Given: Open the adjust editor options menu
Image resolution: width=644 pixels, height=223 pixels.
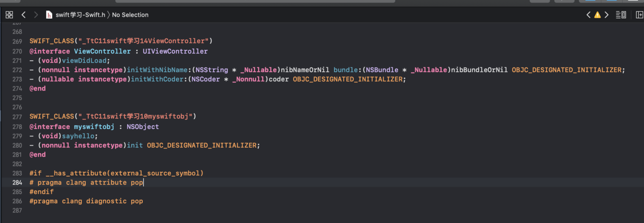Looking at the screenshot, I should point(621,15).
